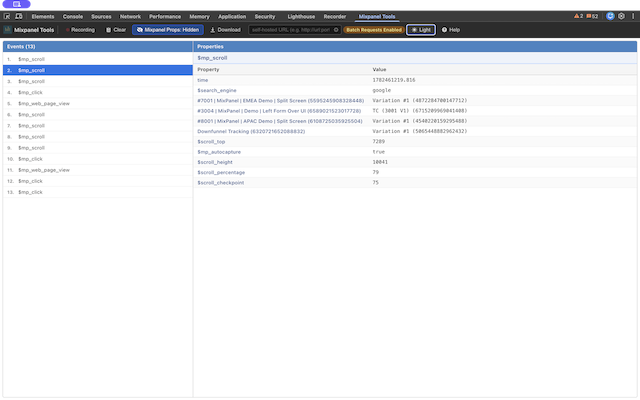Open the Memory tab

click(199, 17)
